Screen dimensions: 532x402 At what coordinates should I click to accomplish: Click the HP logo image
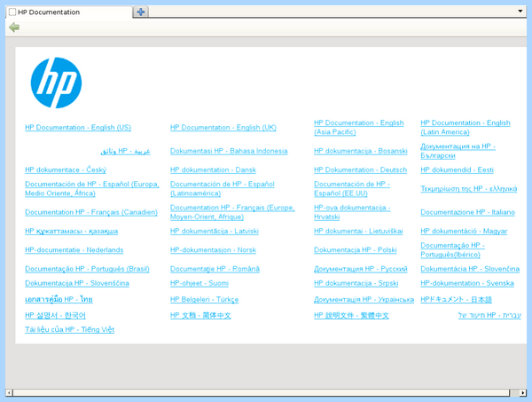(x=56, y=83)
